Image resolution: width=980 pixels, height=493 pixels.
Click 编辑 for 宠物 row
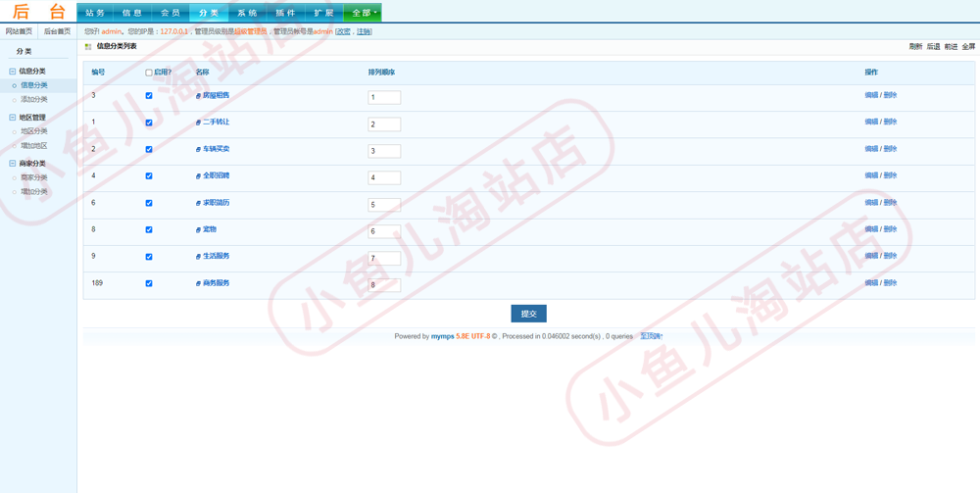click(871, 229)
